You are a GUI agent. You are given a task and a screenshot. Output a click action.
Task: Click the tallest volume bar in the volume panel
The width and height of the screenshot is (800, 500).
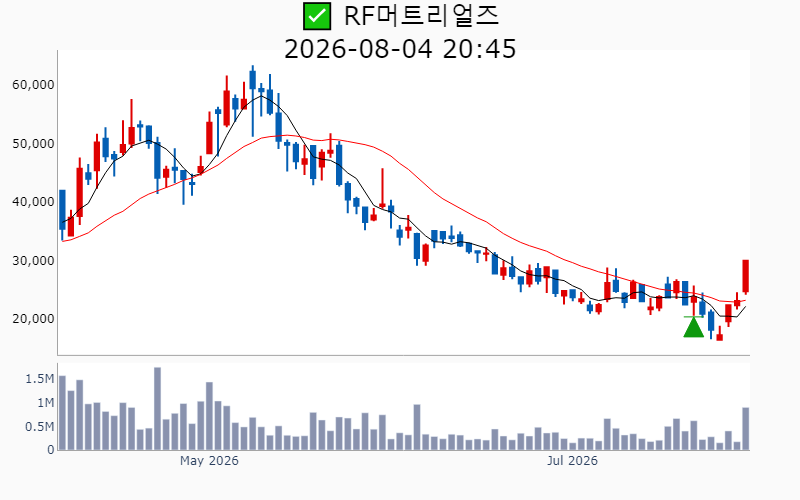(157, 409)
